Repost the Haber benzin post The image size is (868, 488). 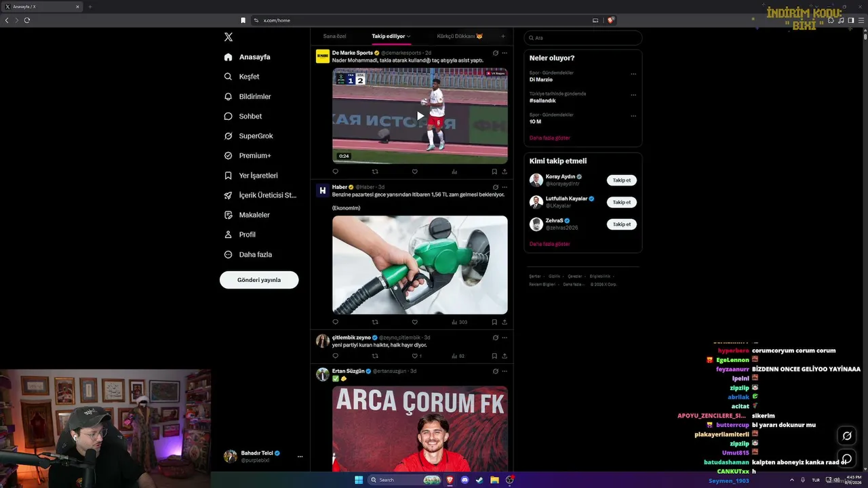375,323
